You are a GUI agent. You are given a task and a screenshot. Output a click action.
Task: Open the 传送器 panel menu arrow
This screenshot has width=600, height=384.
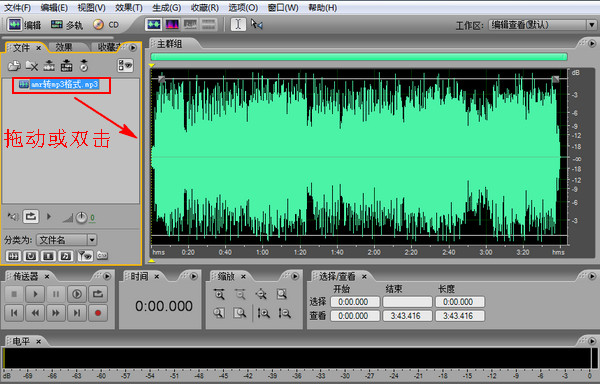point(107,276)
